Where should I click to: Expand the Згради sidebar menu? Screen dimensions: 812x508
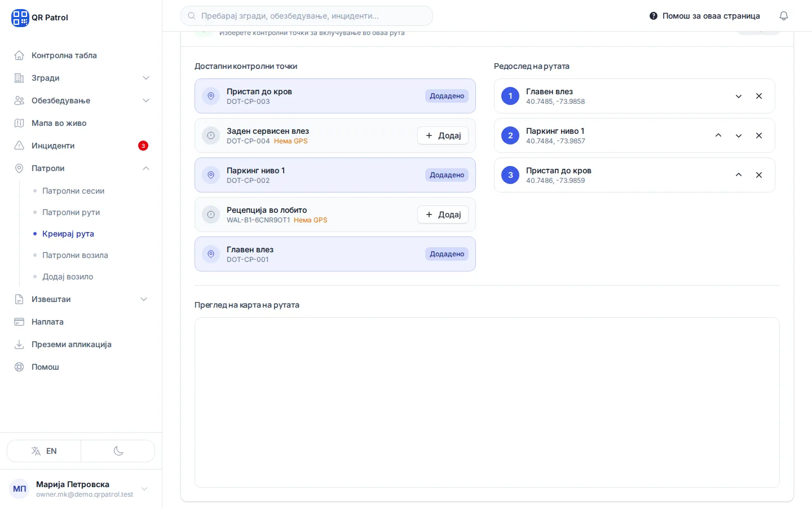click(81, 78)
